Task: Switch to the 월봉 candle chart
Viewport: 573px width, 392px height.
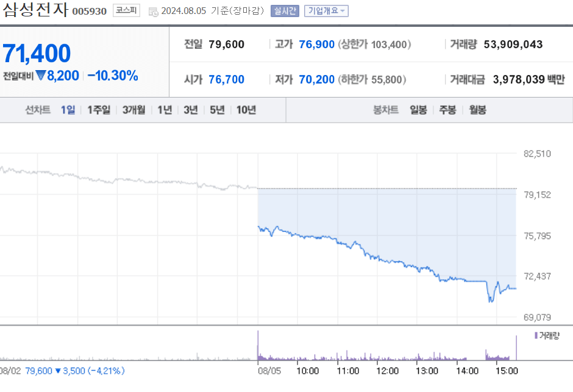Action: pyautogui.click(x=478, y=110)
